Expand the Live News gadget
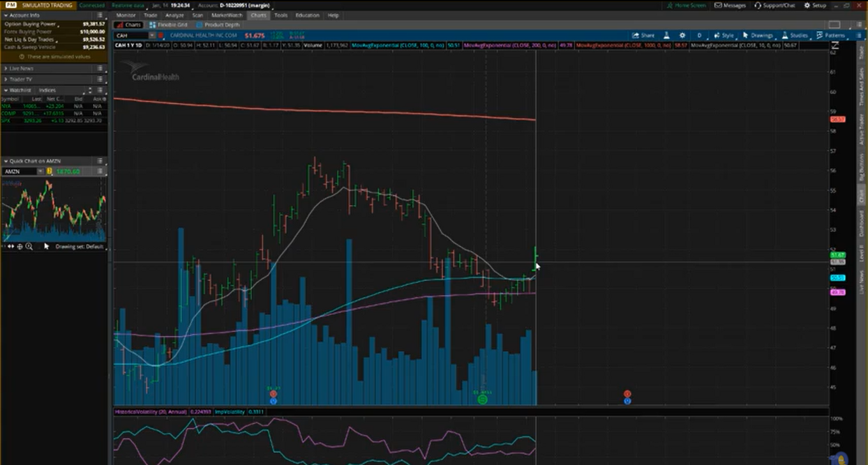 pyautogui.click(x=6, y=68)
